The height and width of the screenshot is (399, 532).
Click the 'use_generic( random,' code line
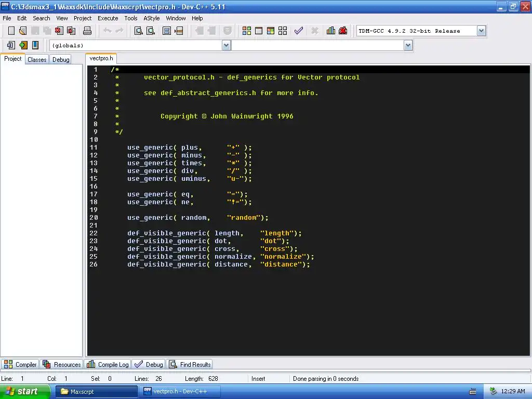pos(198,218)
